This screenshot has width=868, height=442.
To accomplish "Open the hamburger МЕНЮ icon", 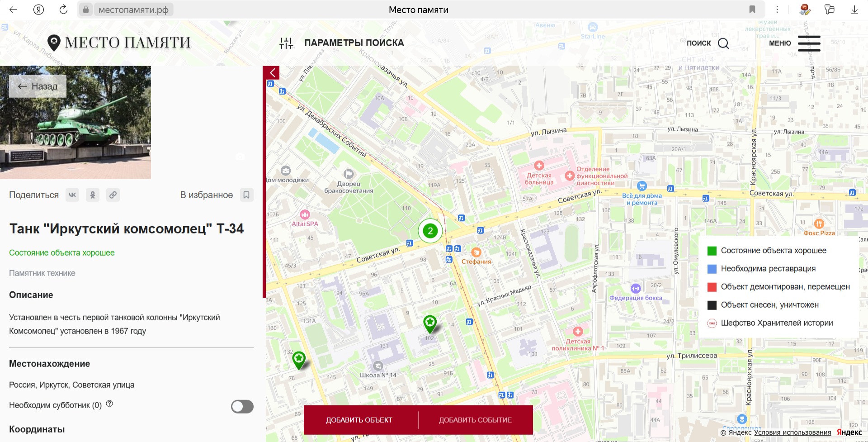I will pos(809,43).
